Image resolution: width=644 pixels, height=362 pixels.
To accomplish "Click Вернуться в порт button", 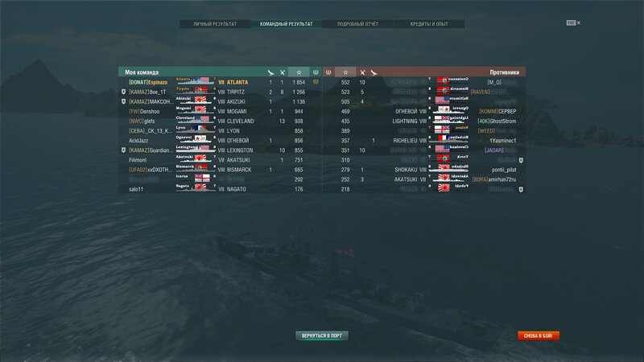I will pyautogui.click(x=321, y=335).
